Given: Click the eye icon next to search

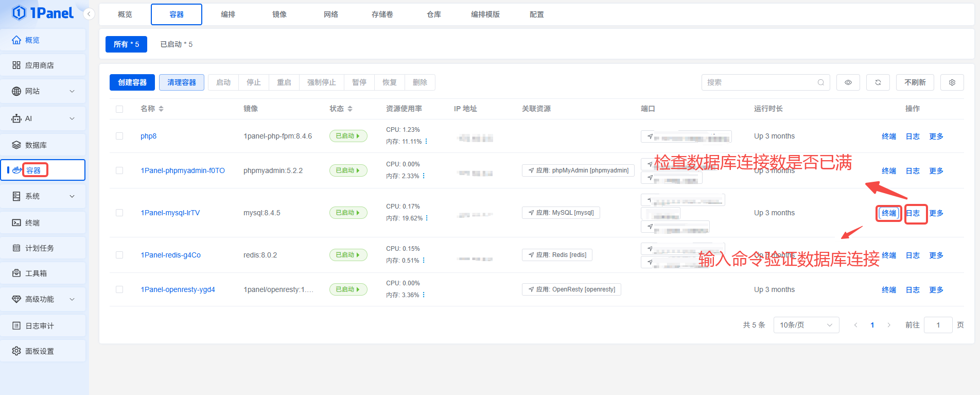Looking at the screenshot, I should coord(848,82).
